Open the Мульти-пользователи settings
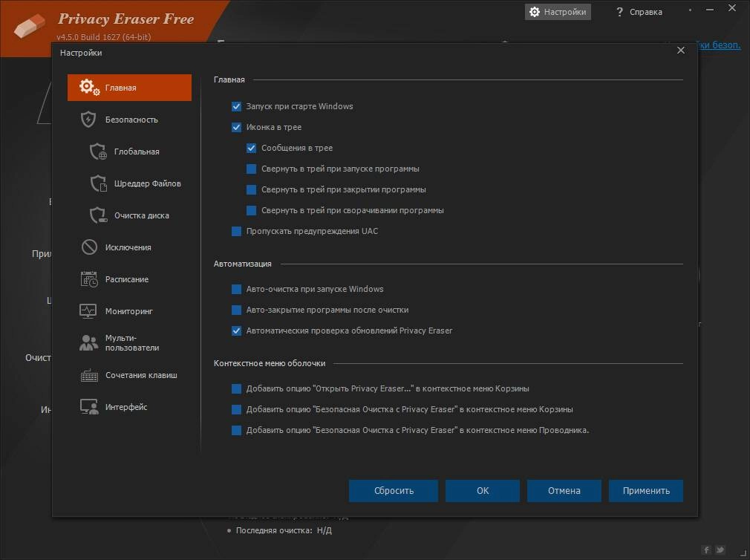The width and height of the screenshot is (750, 560). tap(129, 343)
